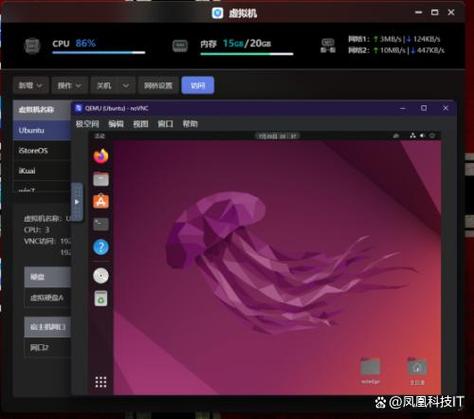Launch the Terminal from the dock
The height and width of the screenshot is (419, 474).
click(101, 224)
